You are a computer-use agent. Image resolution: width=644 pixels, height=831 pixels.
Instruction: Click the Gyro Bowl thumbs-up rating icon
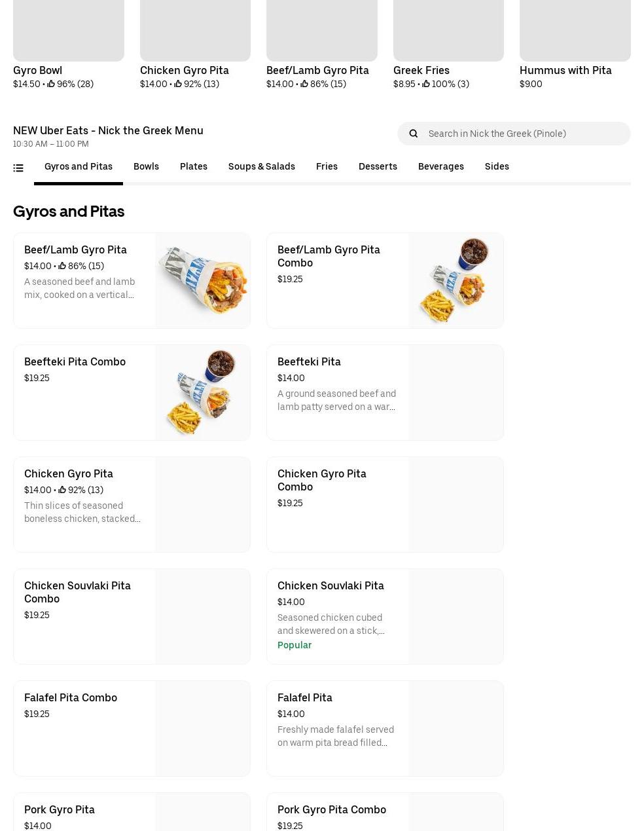[x=51, y=84]
